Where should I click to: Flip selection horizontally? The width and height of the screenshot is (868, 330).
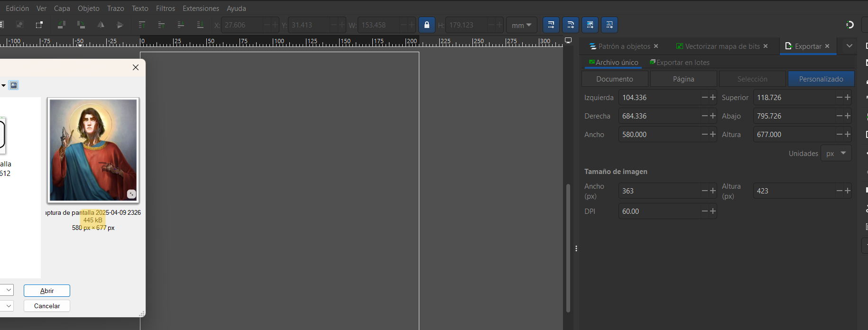click(101, 25)
